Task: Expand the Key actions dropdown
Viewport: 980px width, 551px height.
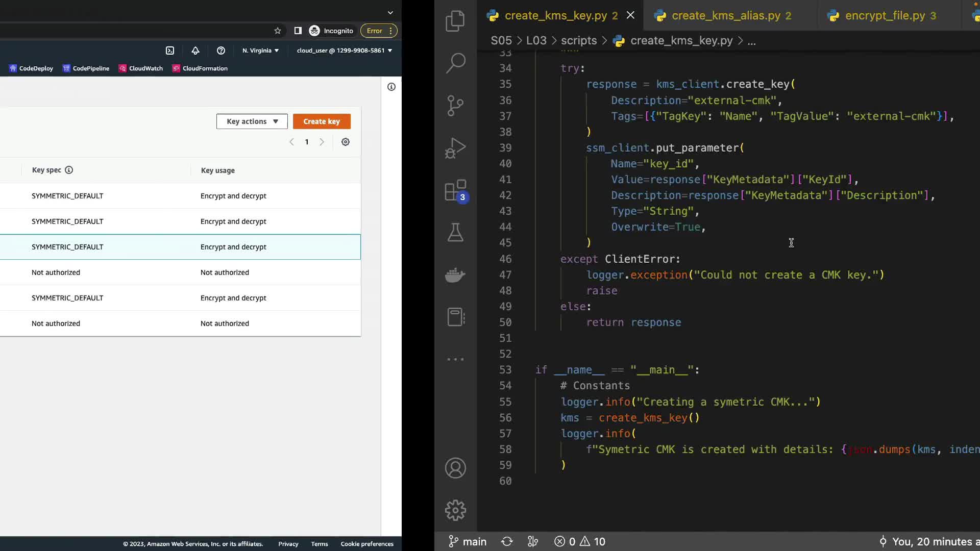Action: 252,121
